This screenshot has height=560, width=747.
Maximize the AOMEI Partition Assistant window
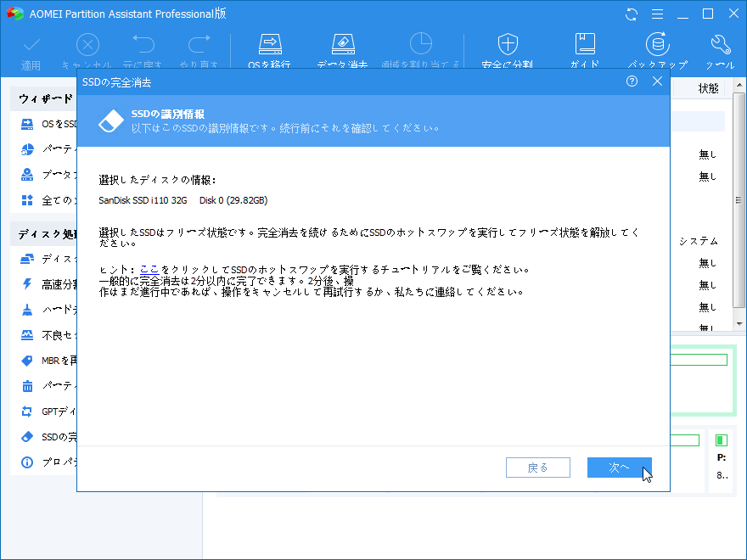pos(708,14)
